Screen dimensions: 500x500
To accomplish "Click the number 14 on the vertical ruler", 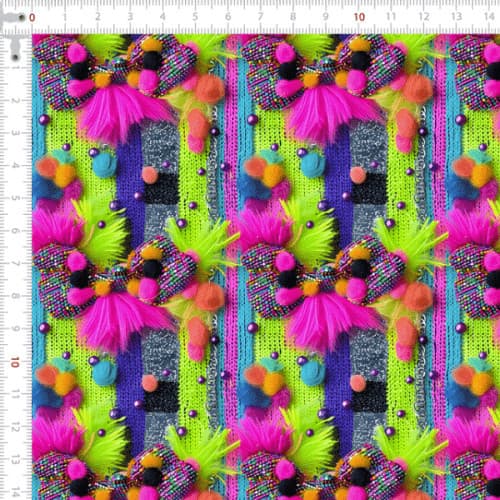I will (15, 492).
